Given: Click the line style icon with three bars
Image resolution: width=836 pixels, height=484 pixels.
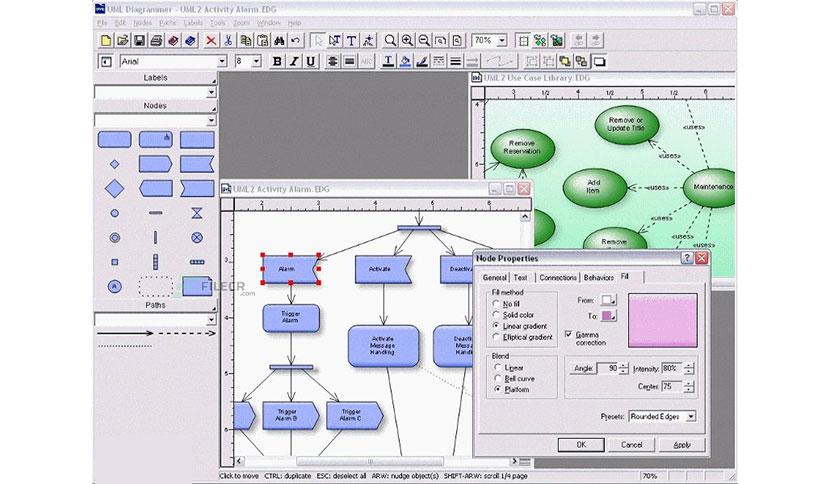Looking at the screenshot, I should click(455, 61).
